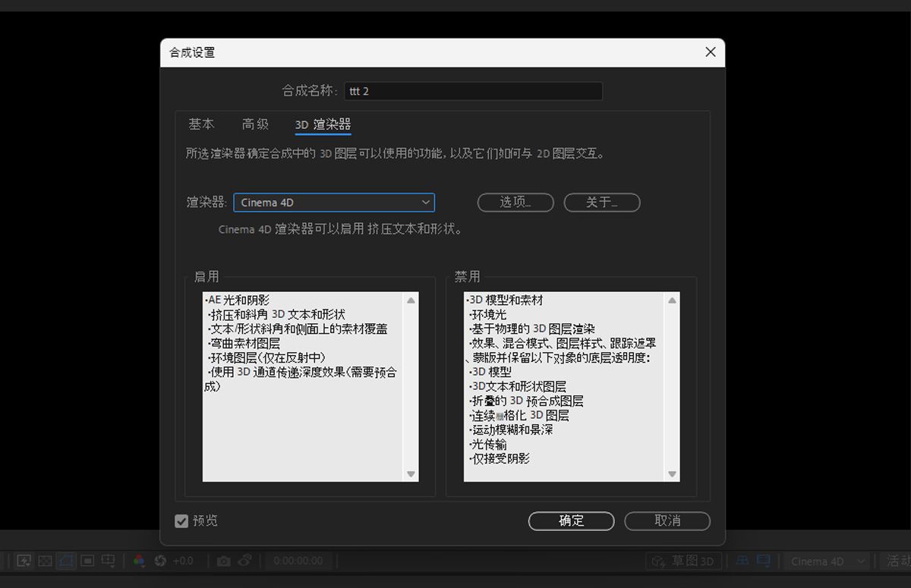
Task: Open the 渲染器 Cinema 4D dropdown
Action: (x=334, y=203)
